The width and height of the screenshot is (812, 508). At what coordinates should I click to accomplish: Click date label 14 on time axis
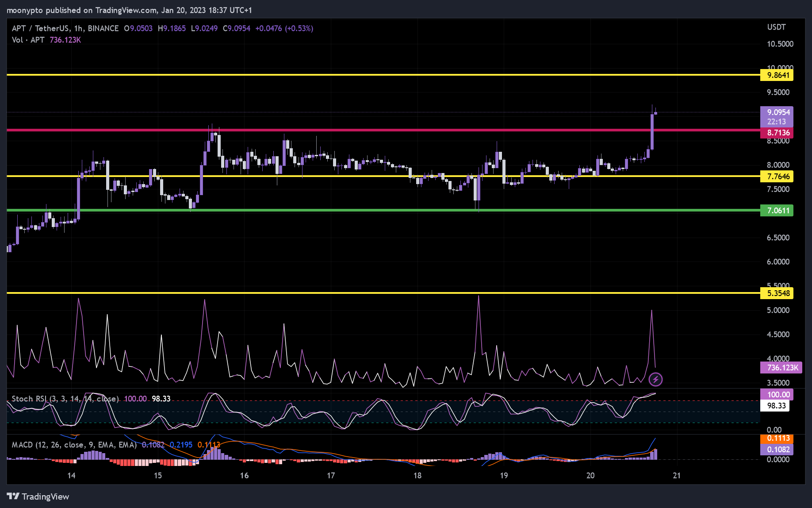(71, 476)
